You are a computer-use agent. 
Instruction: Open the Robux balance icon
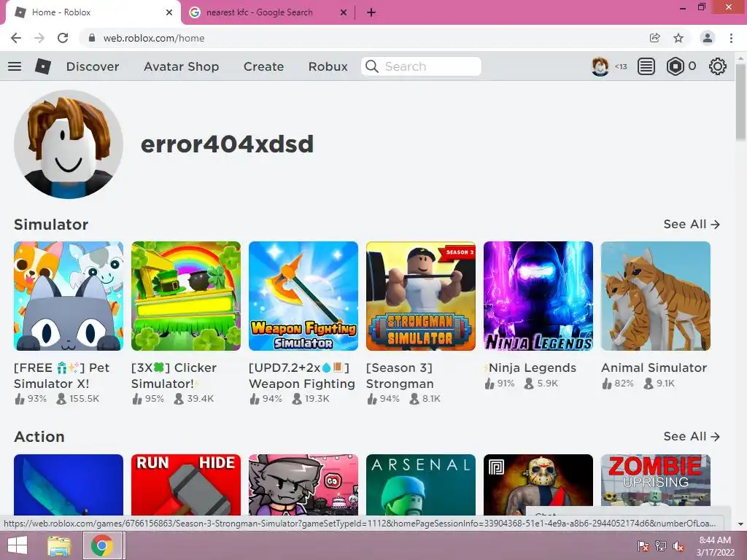click(675, 66)
